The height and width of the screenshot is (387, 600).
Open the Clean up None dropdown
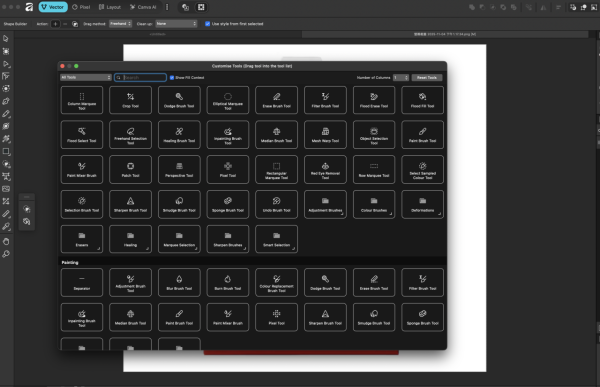tap(176, 24)
